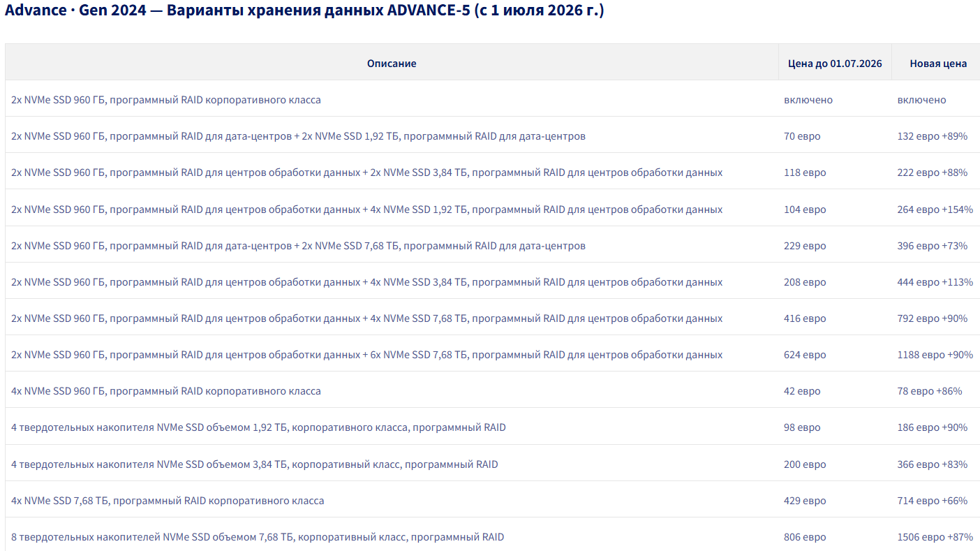Image resolution: width=980 pixels, height=551 pixels.
Task: Click the new price "264 евро +154%"
Action: (935, 210)
